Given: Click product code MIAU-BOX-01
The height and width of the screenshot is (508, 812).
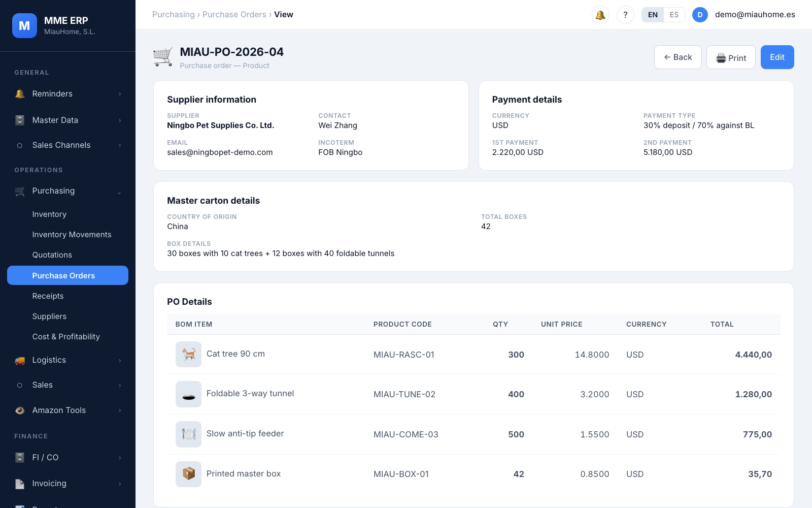Looking at the screenshot, I should point(401,474).
